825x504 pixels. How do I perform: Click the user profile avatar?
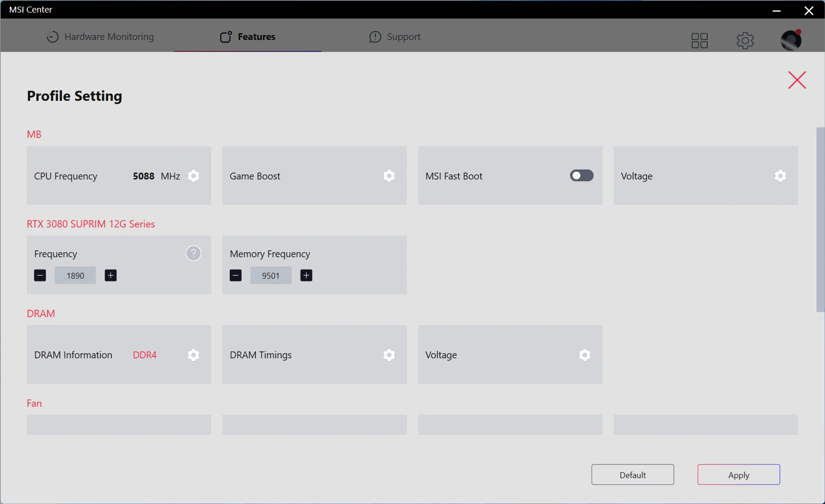pyautogui.click(x=791, y=40)
